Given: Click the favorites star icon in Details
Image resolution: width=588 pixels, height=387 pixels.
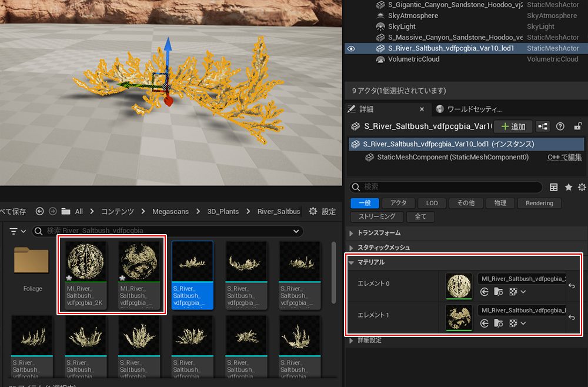Looking at the screenshot, I should (x=568, y=187).
